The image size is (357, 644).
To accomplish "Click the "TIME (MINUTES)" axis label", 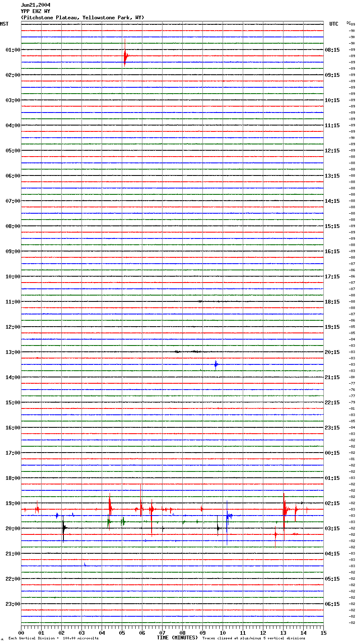I will (177, 638).
